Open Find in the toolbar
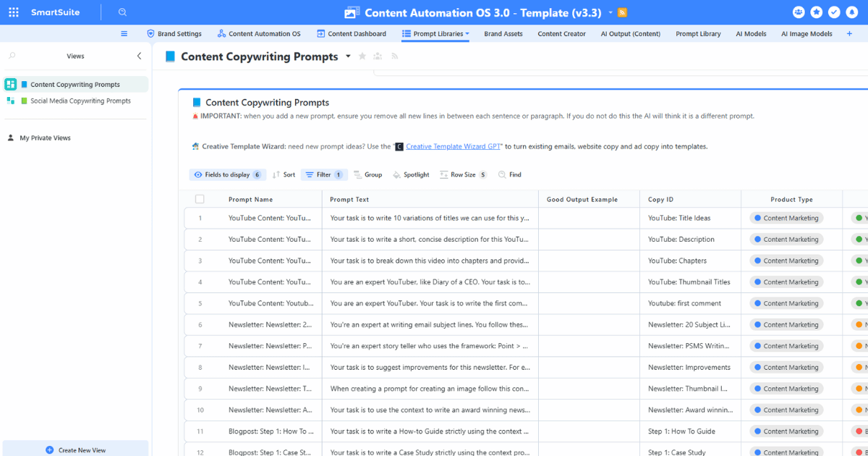 tap(509, 174)
